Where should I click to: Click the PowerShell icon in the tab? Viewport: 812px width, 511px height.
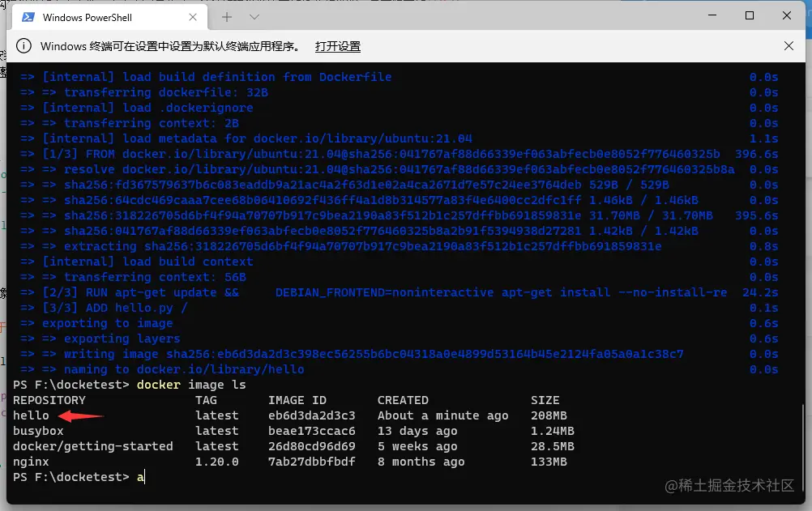[28, 17]
